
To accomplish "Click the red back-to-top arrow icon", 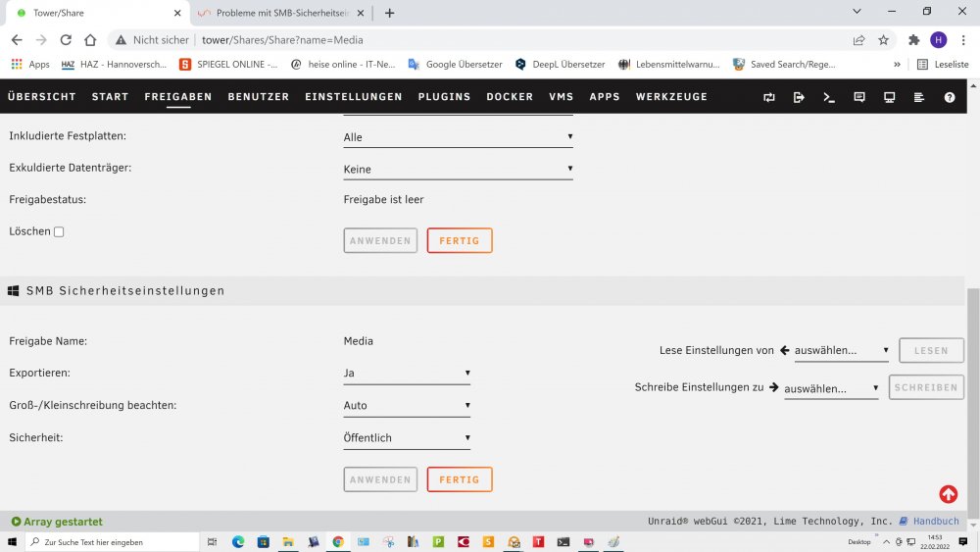I will pos(948,494).
